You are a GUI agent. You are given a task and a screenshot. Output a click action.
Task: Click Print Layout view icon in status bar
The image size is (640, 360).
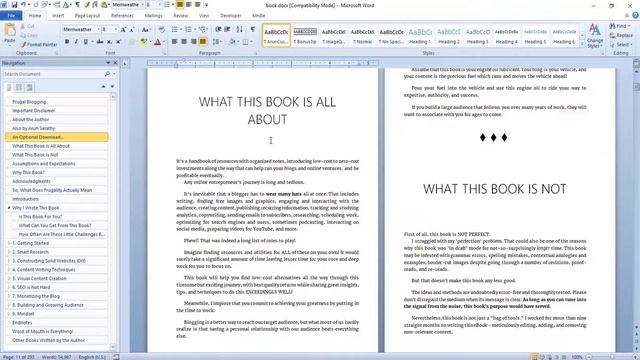click(x=534, y=357)
